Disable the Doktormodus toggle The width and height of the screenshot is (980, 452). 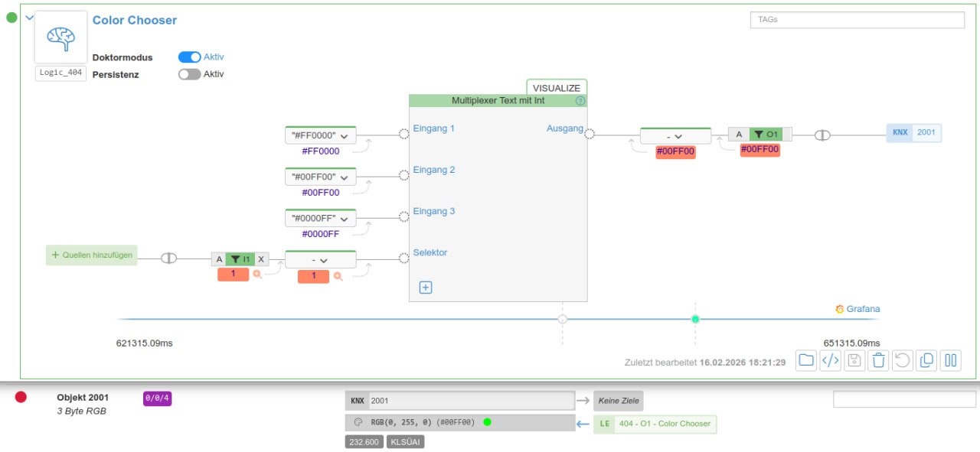click(x=189, y=57)
